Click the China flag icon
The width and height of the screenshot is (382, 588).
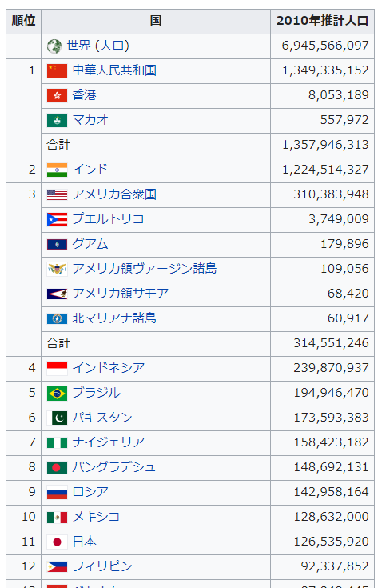coord(57,71)
